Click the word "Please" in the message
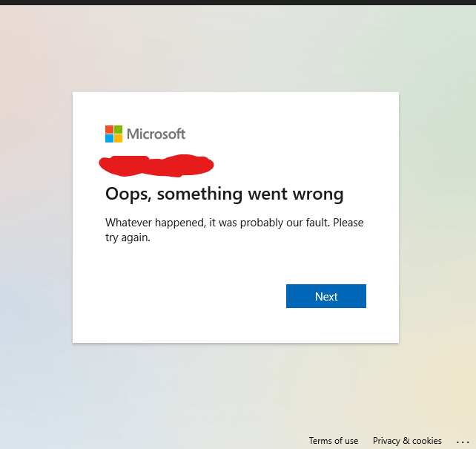The image size is (476, 449). (x=348, y=223)
